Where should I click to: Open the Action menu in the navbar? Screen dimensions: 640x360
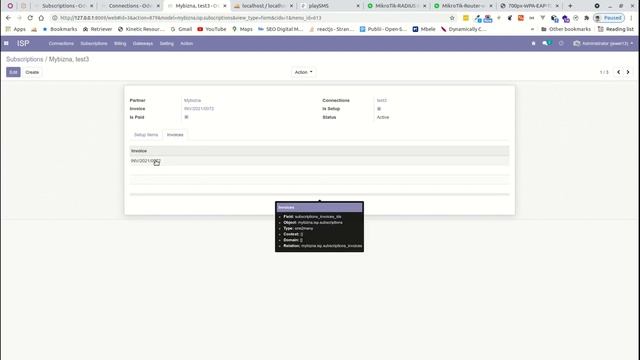(187, 43)
